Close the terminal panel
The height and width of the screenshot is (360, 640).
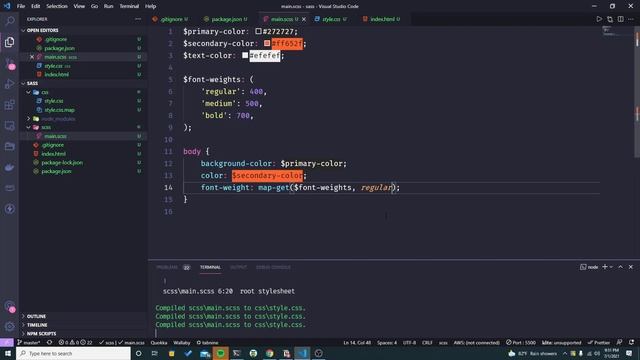pos(631,267)
